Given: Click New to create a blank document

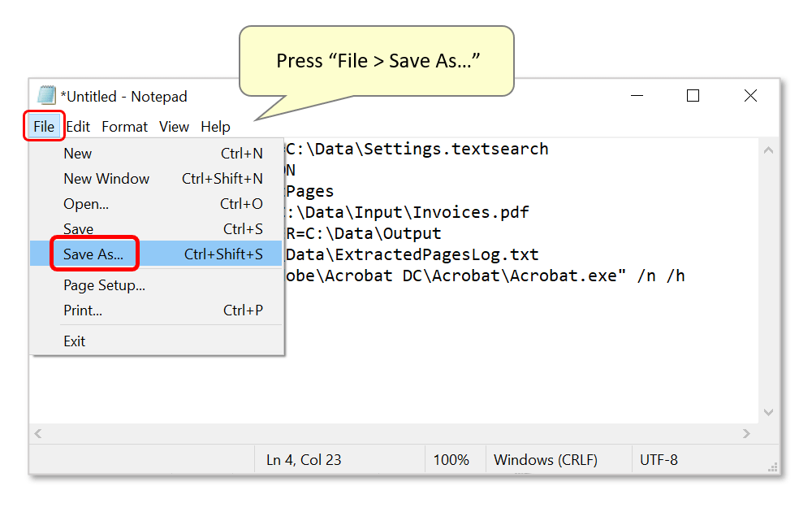Looking at the screenshot, I should click(77, 153).
